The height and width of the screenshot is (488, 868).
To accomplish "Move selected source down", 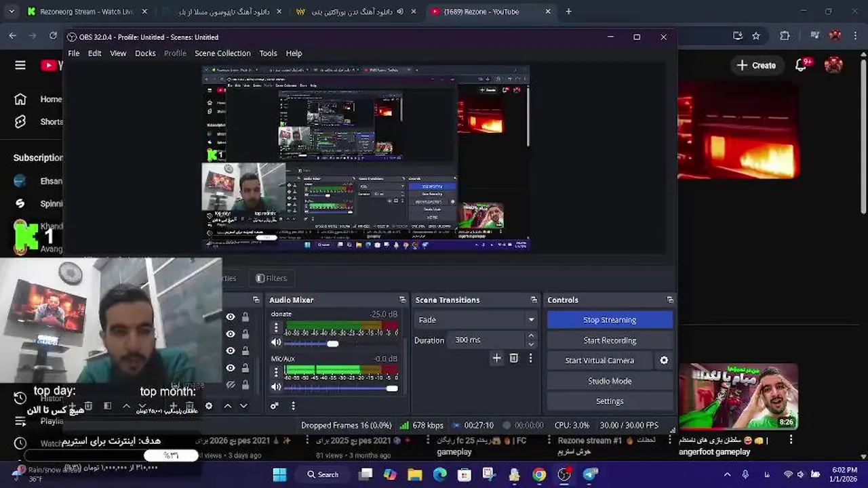I will tap(243, 406).
